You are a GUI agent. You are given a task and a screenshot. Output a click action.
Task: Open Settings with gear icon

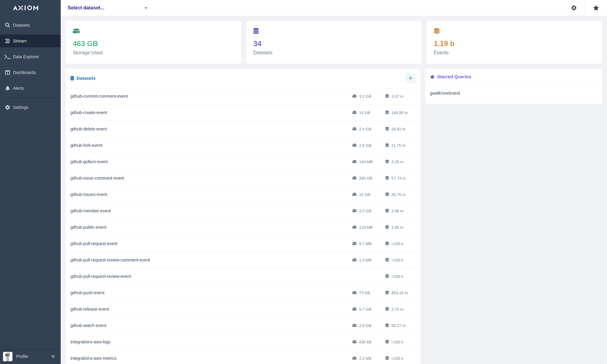click(x=20, y=107)
